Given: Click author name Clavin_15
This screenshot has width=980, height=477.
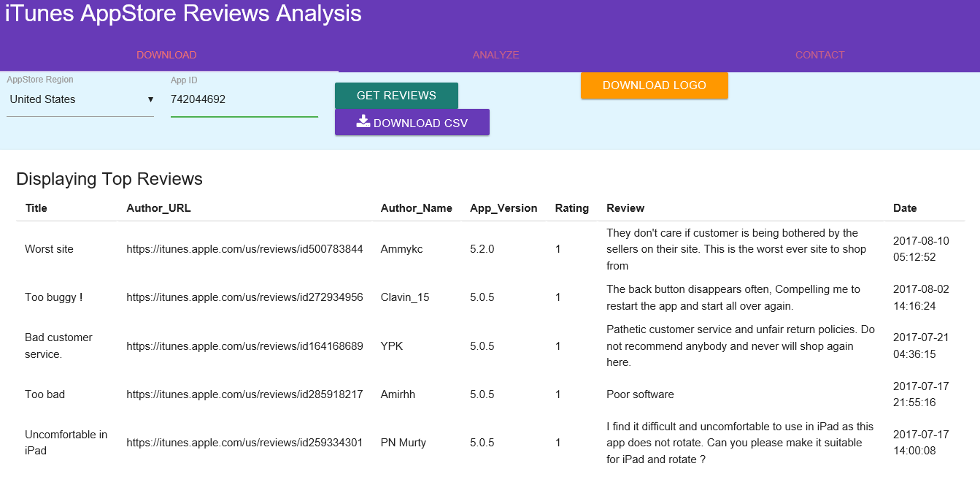Looking at the screenshot, I should tap(405, 297).
